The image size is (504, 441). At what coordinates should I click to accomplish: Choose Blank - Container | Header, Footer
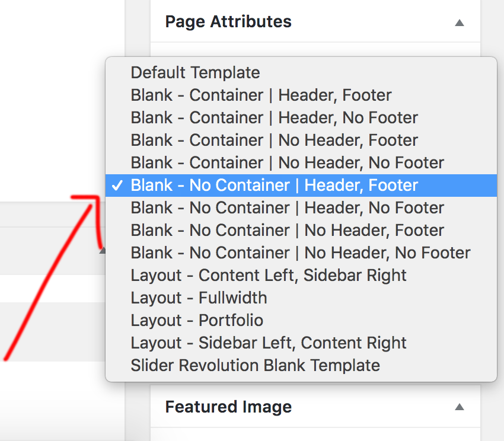[301, 95]
